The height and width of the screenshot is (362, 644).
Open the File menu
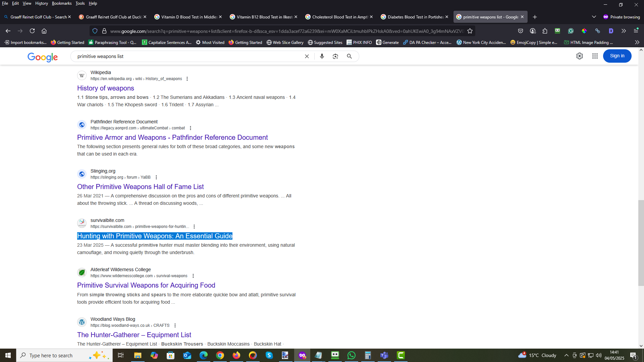click(5, 3)
